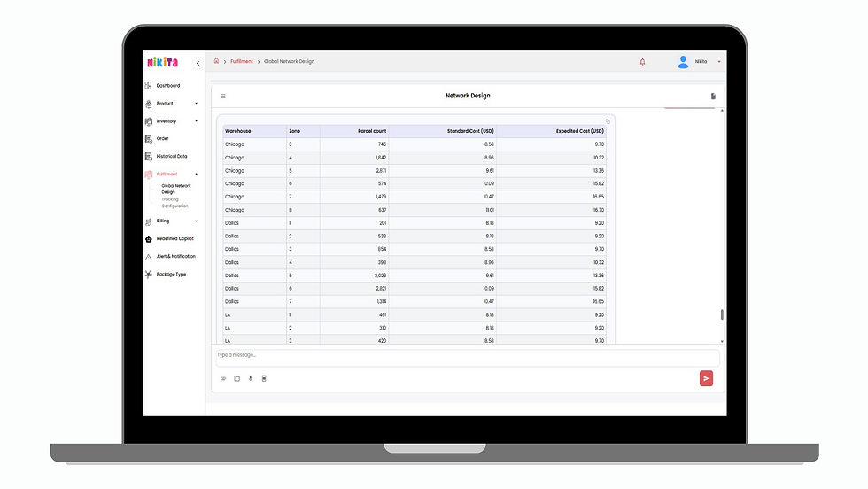Click the home icon in breadcrumb

[216, 61]
